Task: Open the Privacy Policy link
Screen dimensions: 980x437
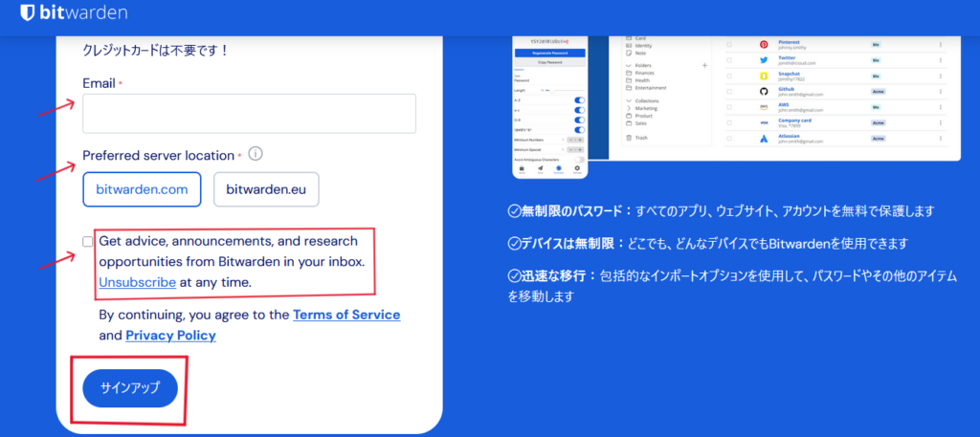Action: tap(170, 336)
